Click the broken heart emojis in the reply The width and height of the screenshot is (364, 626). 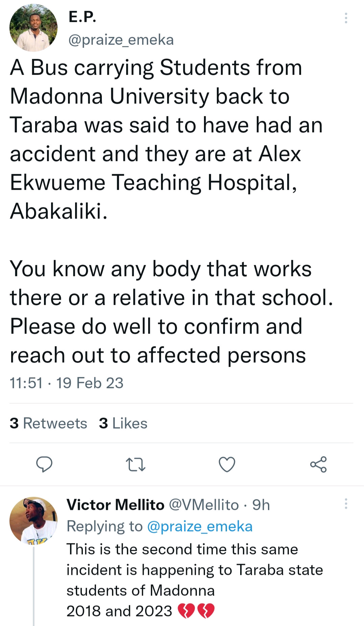[x=196, y=611]
